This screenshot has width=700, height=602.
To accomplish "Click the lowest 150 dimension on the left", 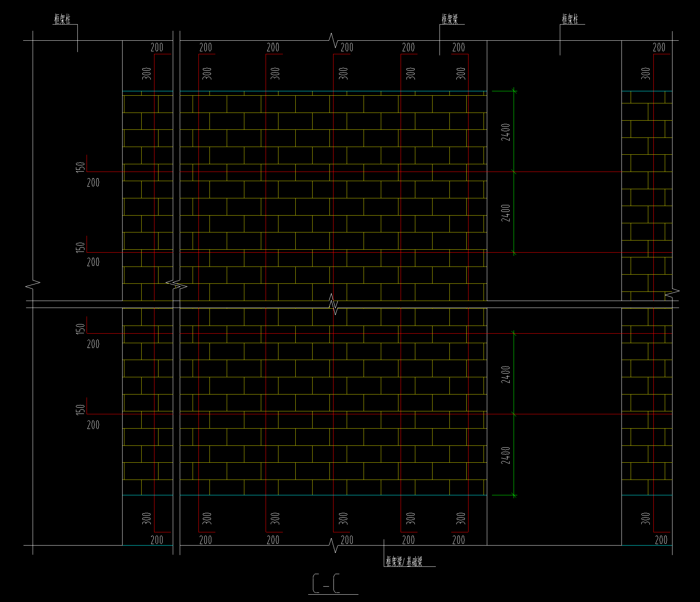I will [x=80, y=409].
